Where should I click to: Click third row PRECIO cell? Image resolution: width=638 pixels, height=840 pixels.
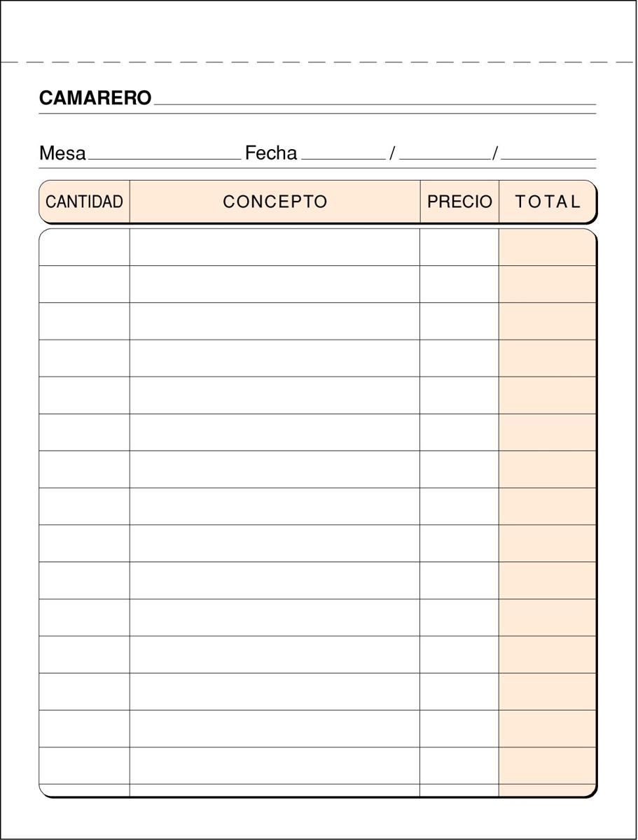tap(459, 321)
